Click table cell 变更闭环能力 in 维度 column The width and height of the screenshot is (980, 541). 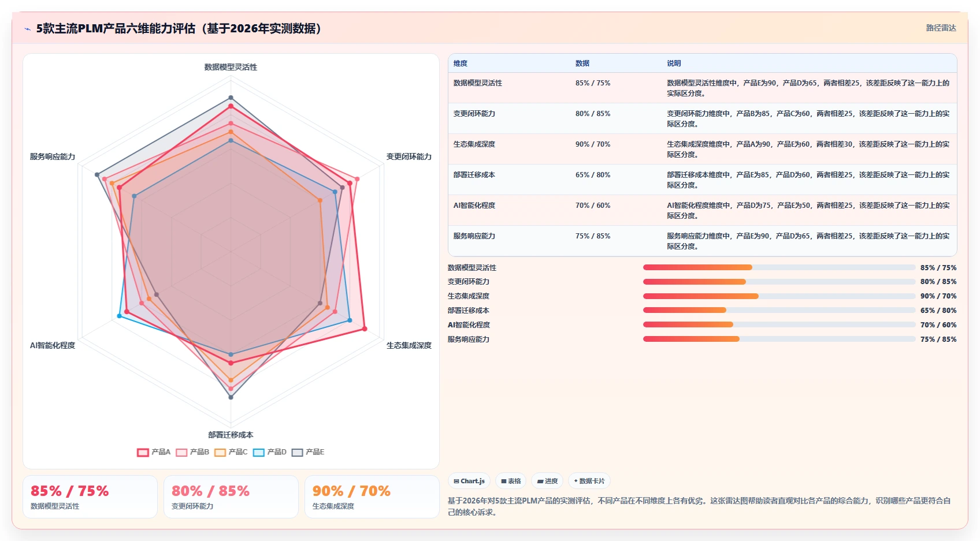point(474,114)
